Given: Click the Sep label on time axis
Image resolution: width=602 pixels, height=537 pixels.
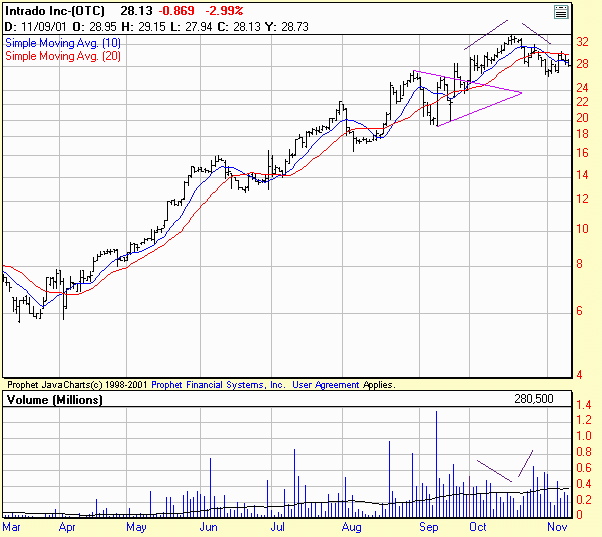Looking at the screenshot, I should 428,527.
